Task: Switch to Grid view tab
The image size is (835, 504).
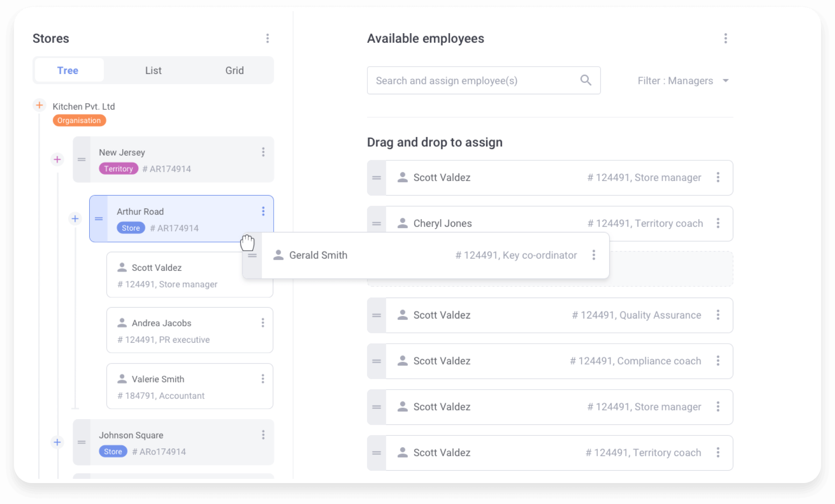Action: [234, 71]
